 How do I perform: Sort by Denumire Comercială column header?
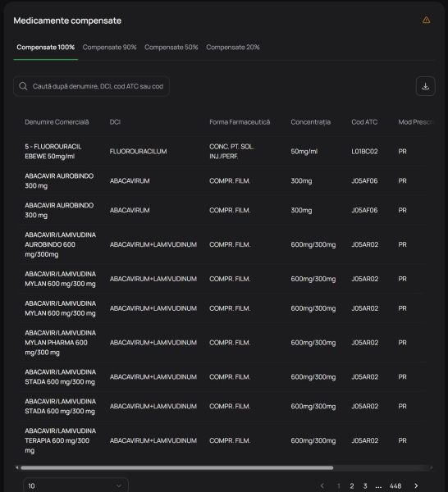click(x=57, y=122)
